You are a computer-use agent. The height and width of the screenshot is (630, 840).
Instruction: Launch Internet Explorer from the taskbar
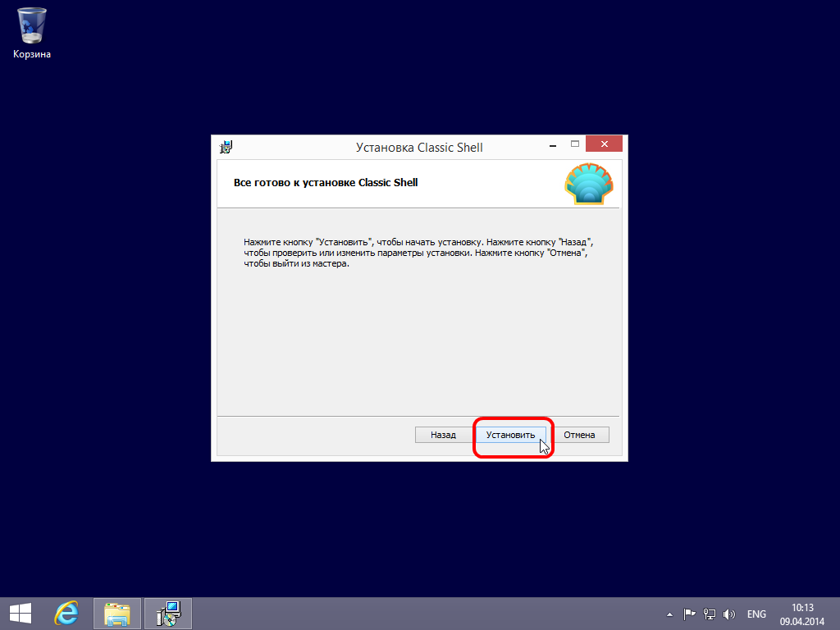click(x=66, y=614)
